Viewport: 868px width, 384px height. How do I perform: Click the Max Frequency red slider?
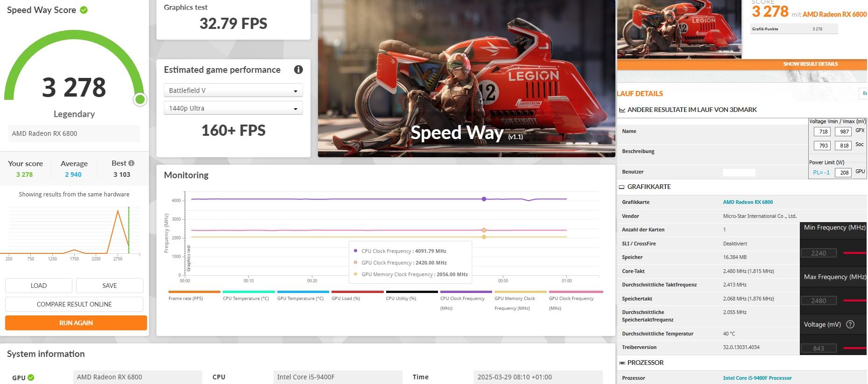[x=855, y=301]
